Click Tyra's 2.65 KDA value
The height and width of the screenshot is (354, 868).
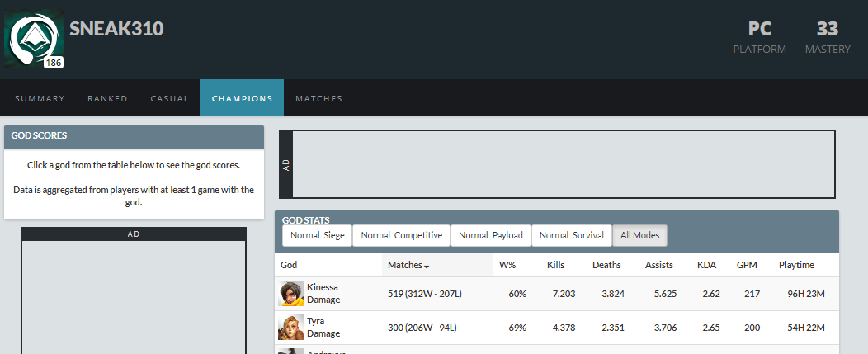(x=711, y=328)
